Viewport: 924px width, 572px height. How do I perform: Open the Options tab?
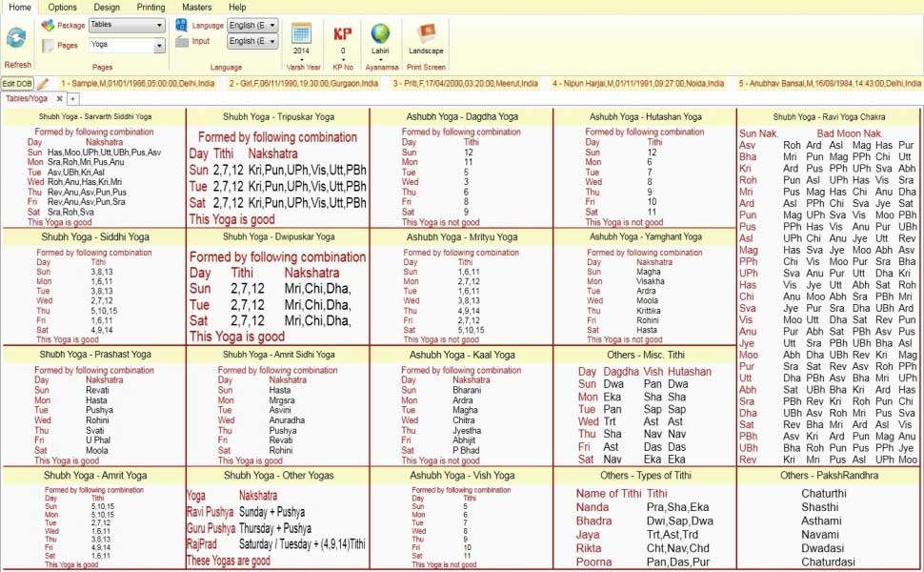pos(63,7)
